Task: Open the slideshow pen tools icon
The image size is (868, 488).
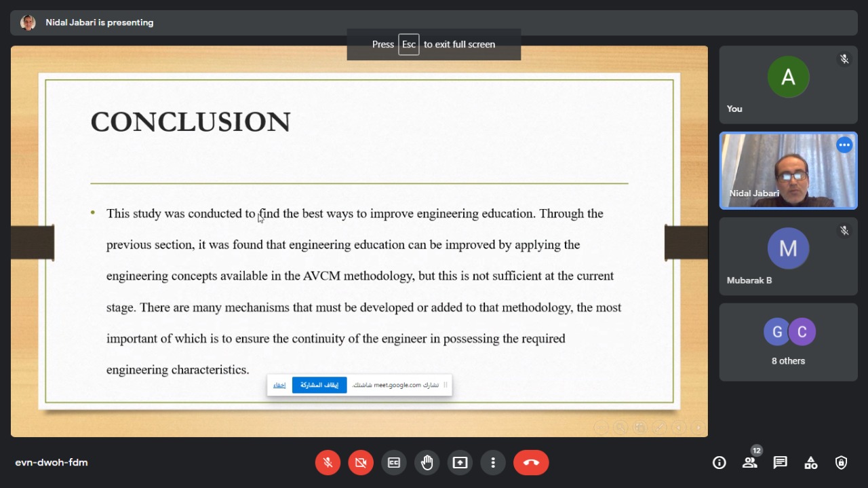Action: (659, 428)
